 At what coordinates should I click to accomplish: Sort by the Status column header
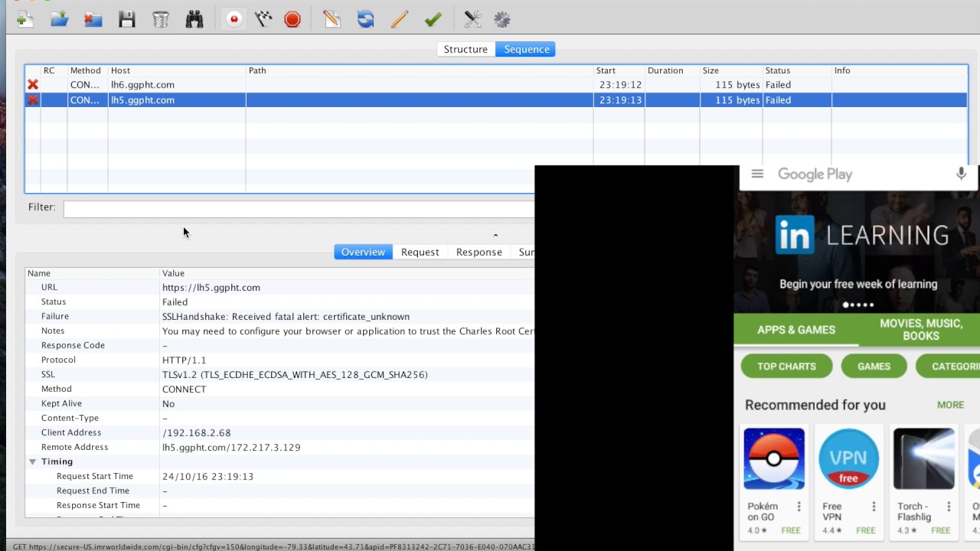(796, 70)
